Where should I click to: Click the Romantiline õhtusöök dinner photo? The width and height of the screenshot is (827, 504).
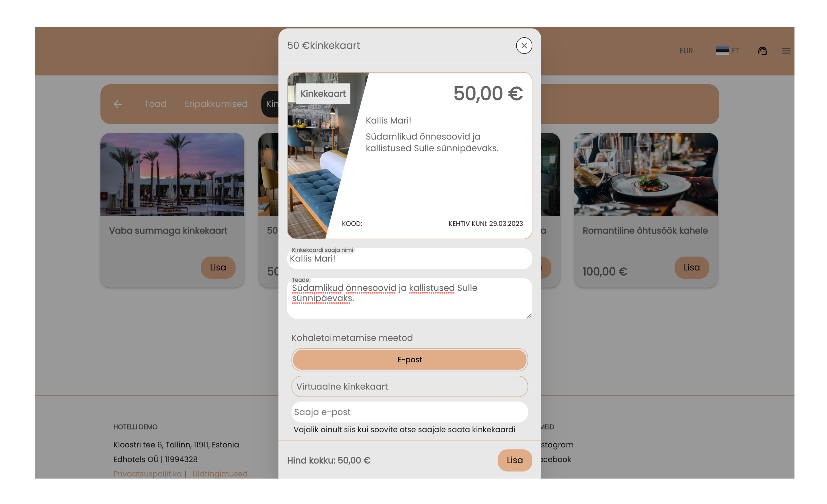(645, 174)
